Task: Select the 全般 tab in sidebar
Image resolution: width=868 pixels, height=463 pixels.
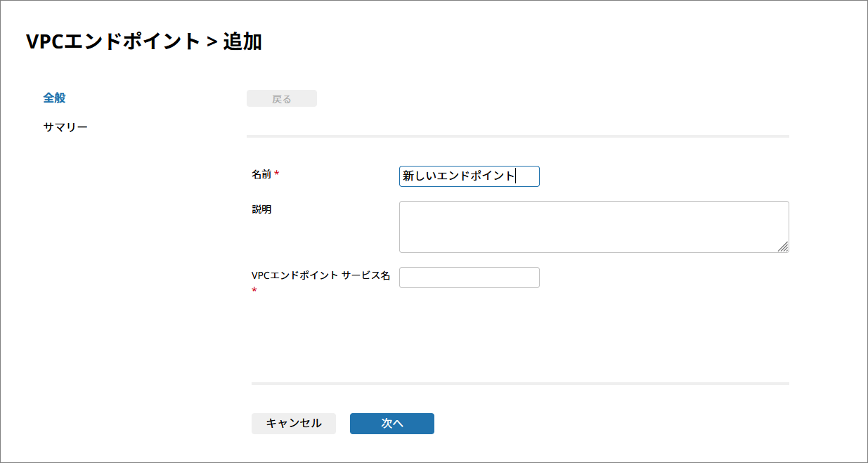Action: [x=54, y=98]
